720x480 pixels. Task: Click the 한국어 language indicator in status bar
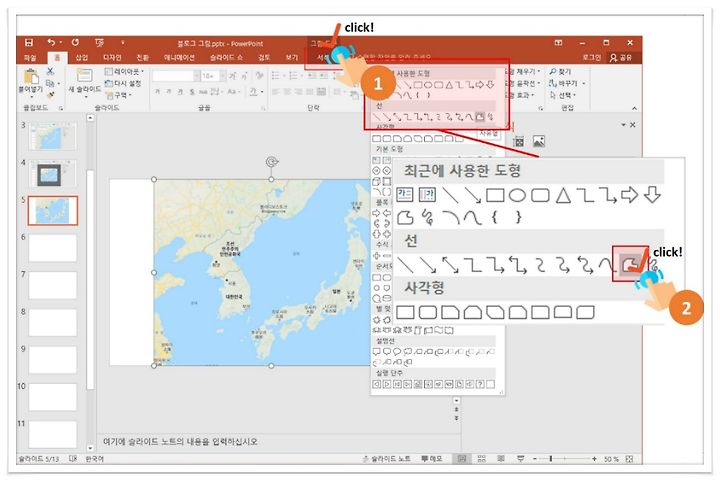tap(95, 458)
